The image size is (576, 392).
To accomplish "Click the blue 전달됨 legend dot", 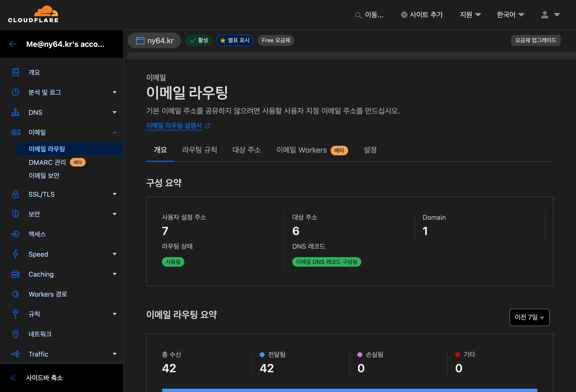I will click(x=262, y=355).
